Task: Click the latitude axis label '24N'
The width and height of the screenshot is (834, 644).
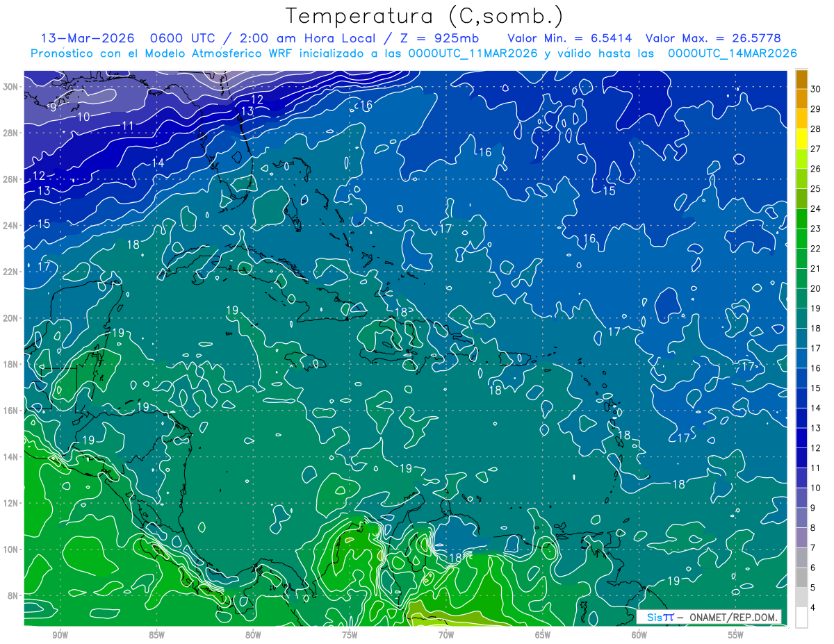Action: [10, 225]
